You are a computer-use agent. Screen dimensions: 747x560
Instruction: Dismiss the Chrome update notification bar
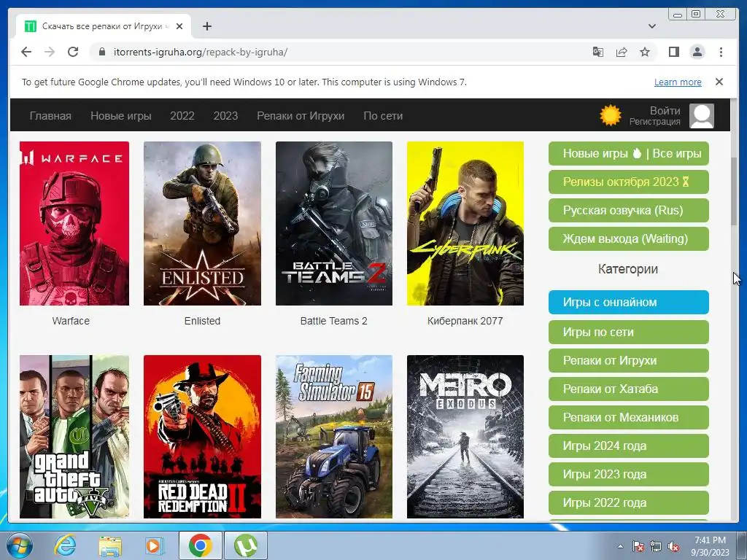(x=719, y=82)
